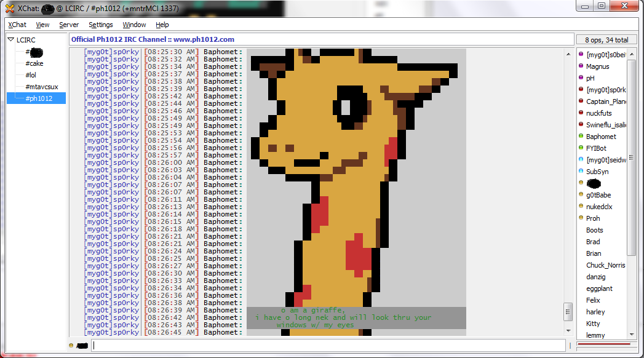The width and height of the screenshot is (644, 358).
Task: Click the '8 ops, 34 total' label
Action: coord(606,40)
